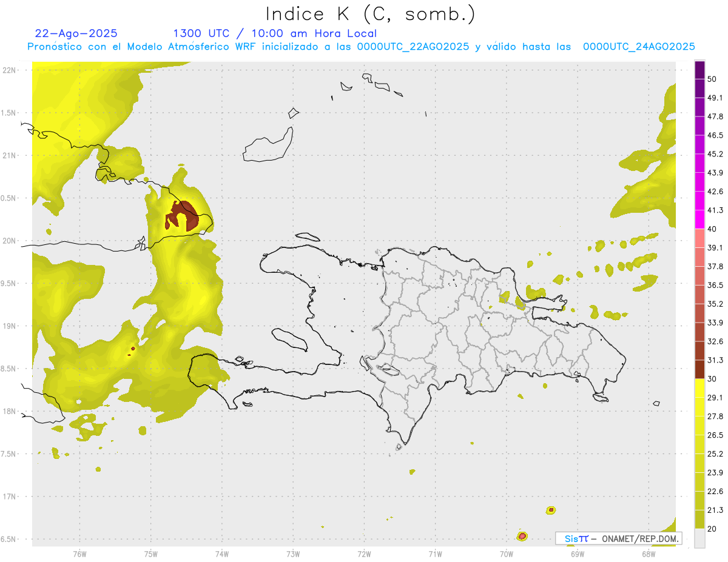Click latitude axis label "20N"

pyautogui.click(x=9, y=241)
